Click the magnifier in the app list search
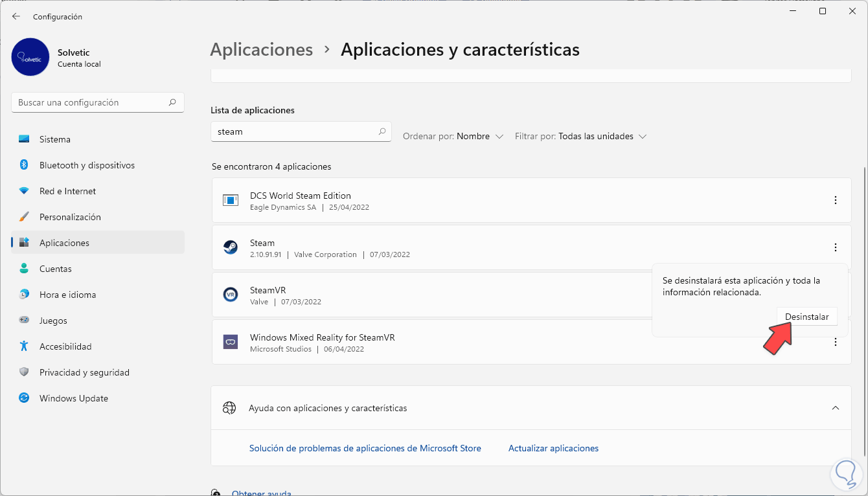Screen dimensions: 868x496 tap(382, 131)
